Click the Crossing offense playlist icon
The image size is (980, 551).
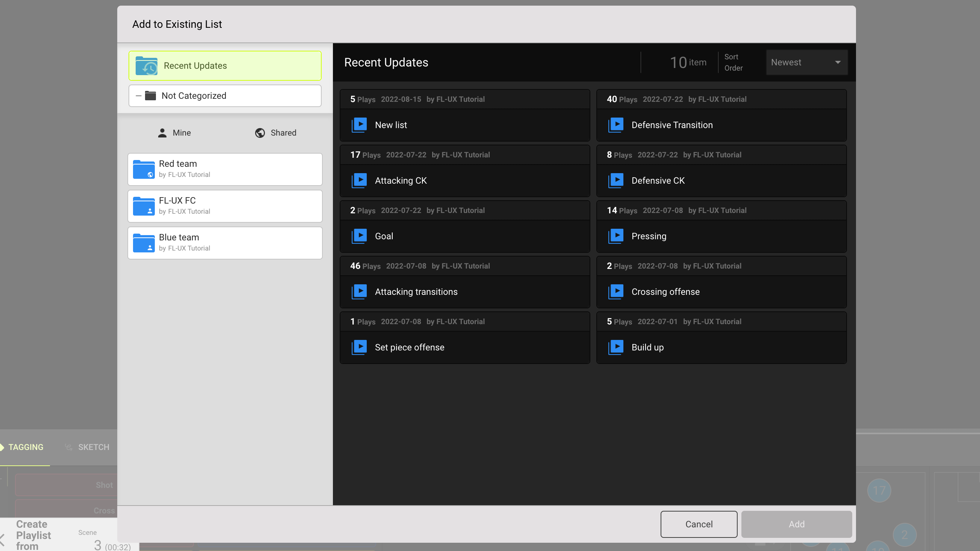coord(616,292)
